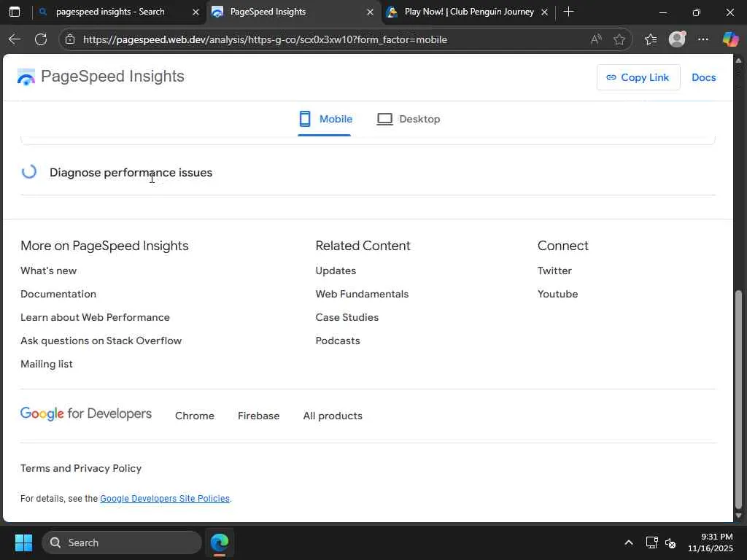This screenshot has height=560, width=747.
Task: Open Ask questions on Stack Overflow link
Action: (101, 341)
